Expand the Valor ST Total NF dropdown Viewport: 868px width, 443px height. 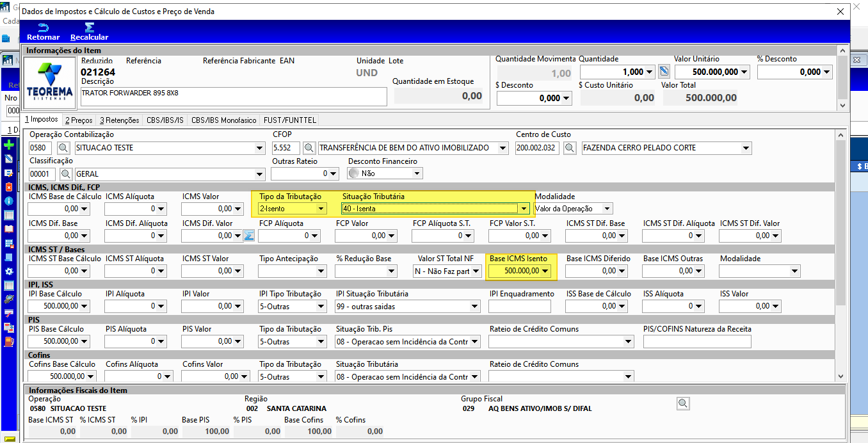coord(475,271)
